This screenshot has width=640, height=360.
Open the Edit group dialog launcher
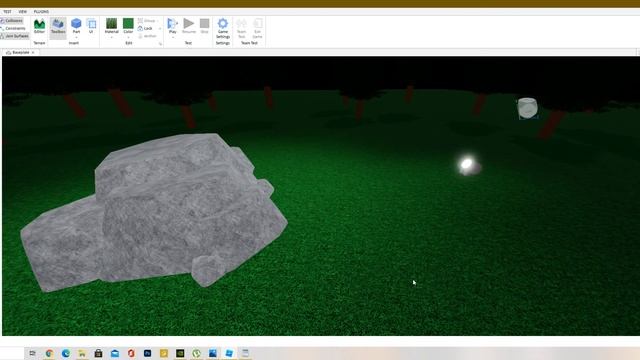click(160, 44)
